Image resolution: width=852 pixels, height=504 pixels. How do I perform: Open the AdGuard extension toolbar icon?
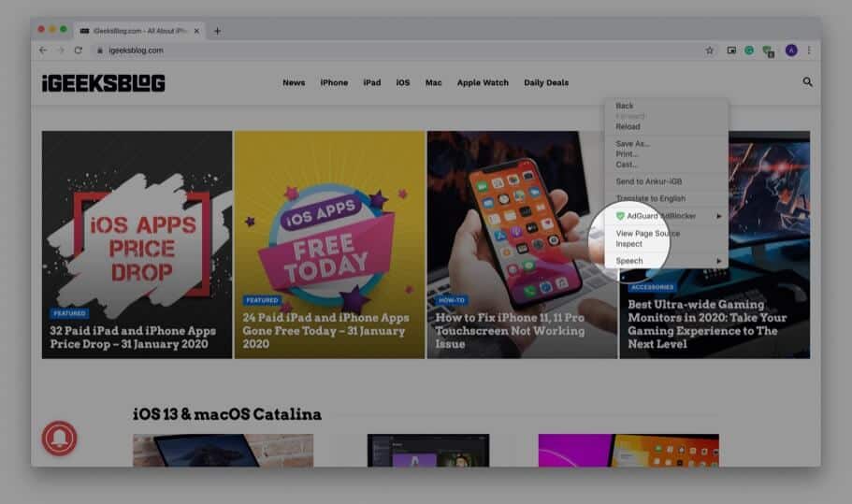coord(768,51)
